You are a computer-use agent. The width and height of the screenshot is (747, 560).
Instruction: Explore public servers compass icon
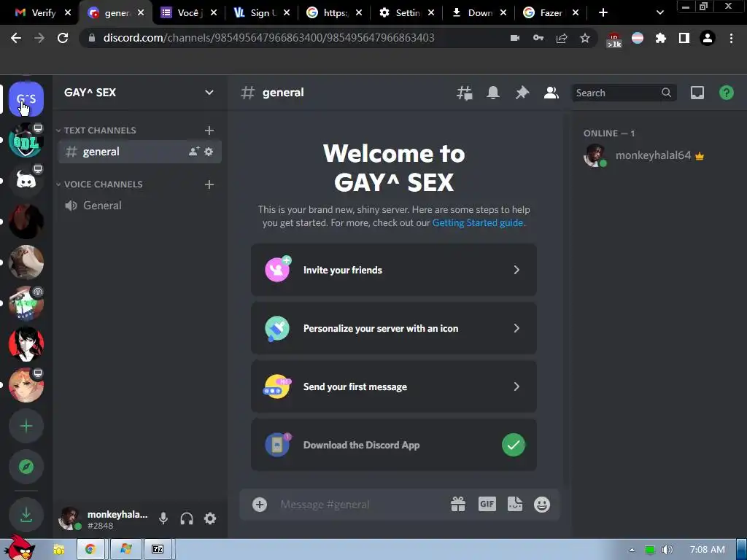[26, 467]
